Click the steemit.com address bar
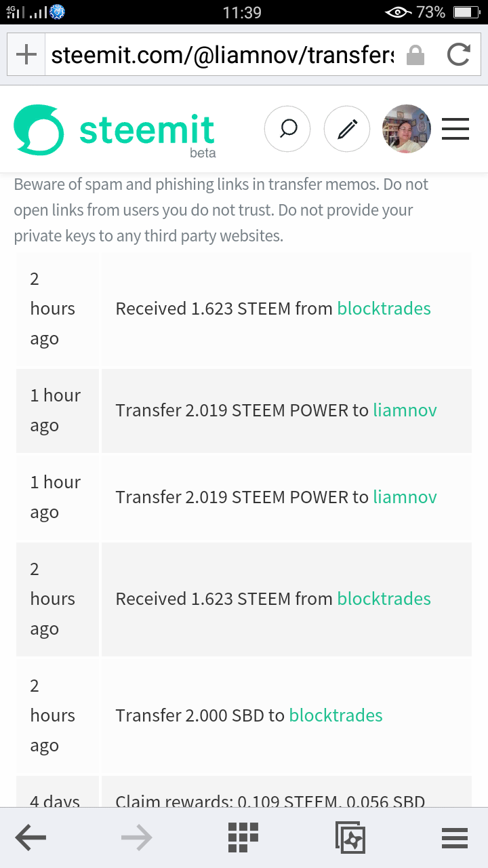The width and height of the screenshot is (488, 868). point(222,55)
